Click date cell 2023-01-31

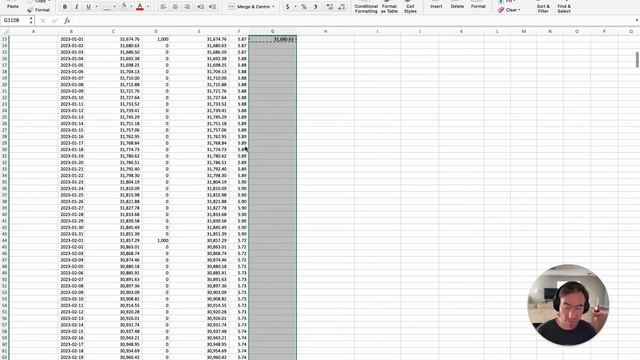click(71, 234)
